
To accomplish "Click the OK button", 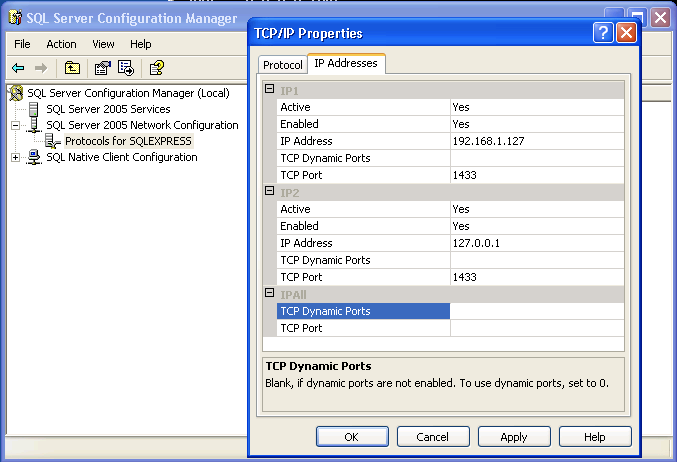I will click(352, 437).
